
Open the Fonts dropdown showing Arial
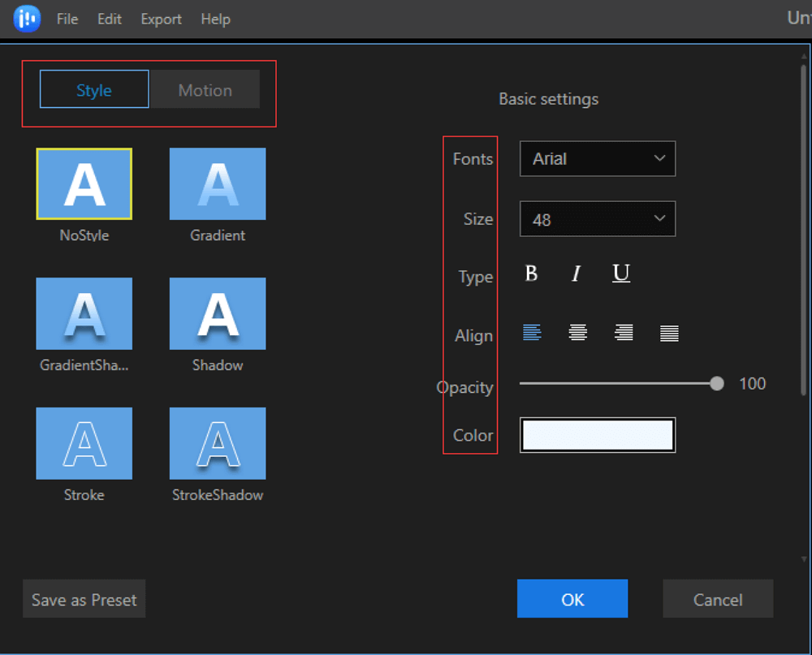pos(598,159)
